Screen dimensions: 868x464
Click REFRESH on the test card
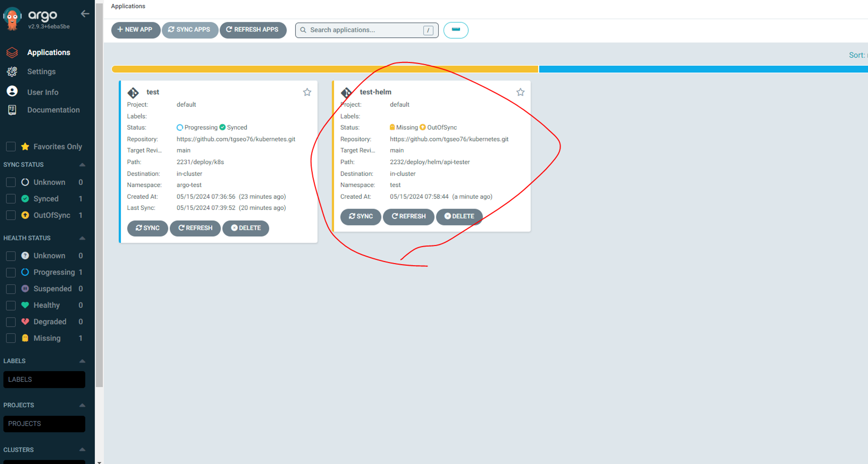[195, 228]
